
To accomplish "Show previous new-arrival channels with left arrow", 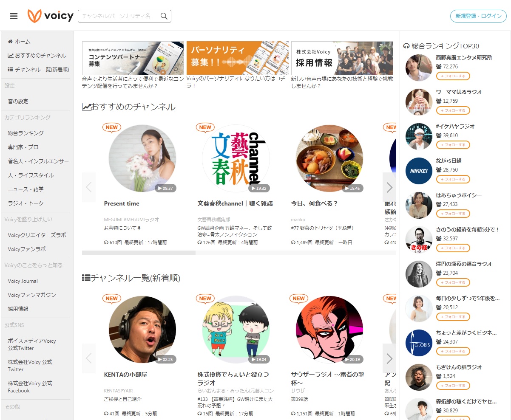I will tap(89, 358).
